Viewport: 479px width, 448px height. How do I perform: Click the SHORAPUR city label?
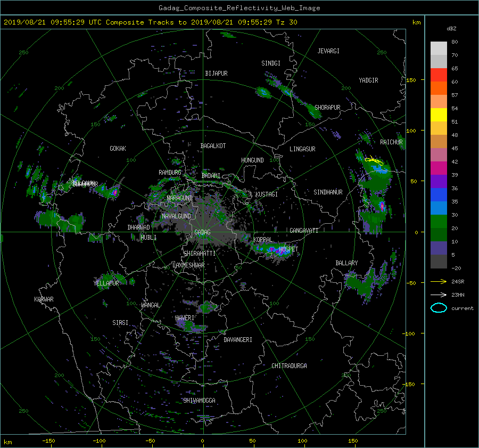(327, 108)
